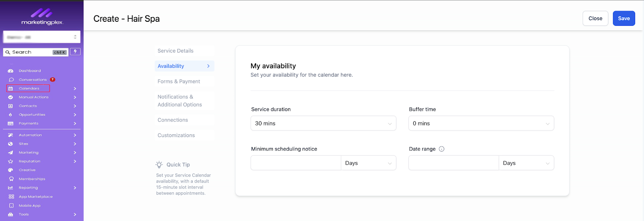
Task: Click the Close button
Action: click(x=595, y=19)
